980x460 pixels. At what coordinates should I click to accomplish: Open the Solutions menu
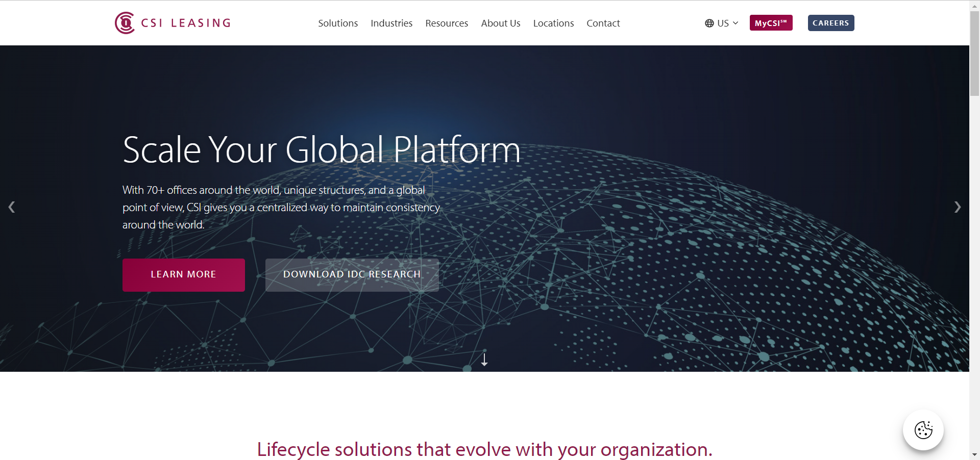pyautogui.click(x=338, y=23)
